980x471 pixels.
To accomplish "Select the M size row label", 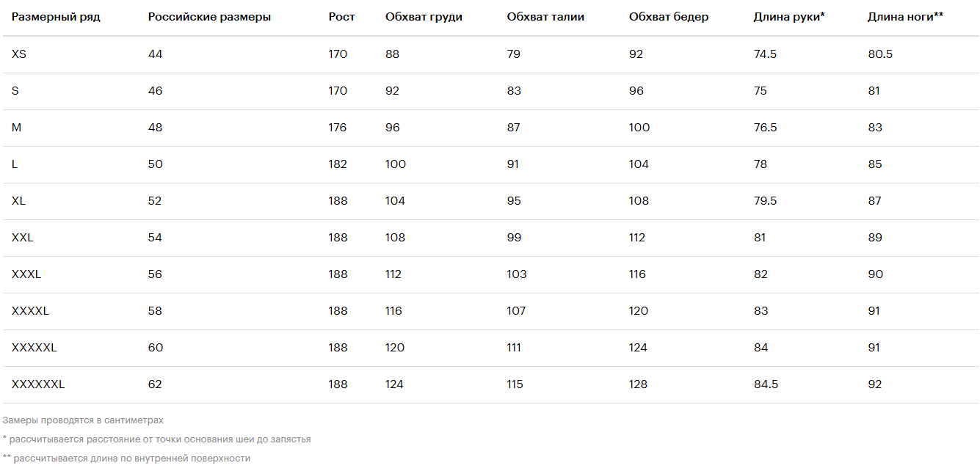I will (x=16, y=128).
